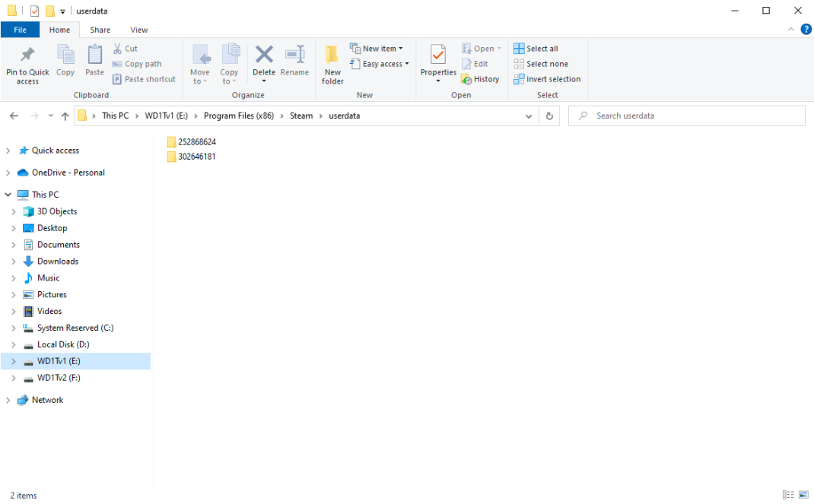
Task: Click the New folder icon
Action: coord(332,55)
